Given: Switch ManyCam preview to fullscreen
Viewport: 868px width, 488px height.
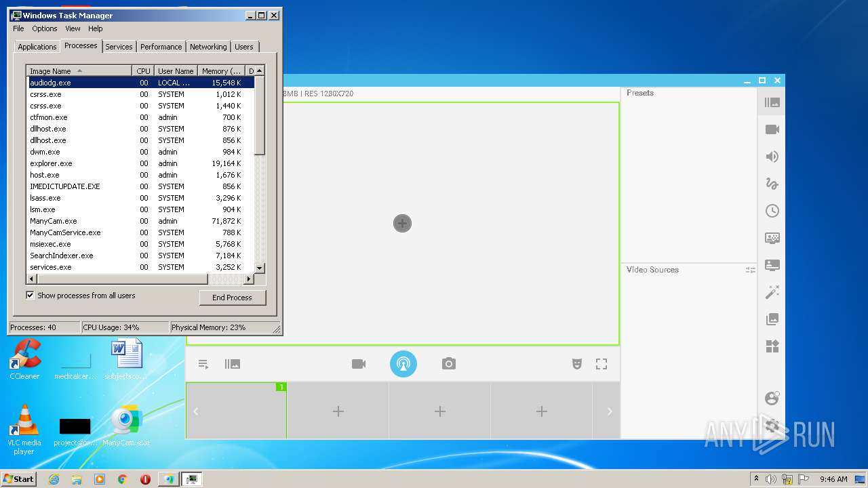Looking at the screenshot, I should (601, 364).
